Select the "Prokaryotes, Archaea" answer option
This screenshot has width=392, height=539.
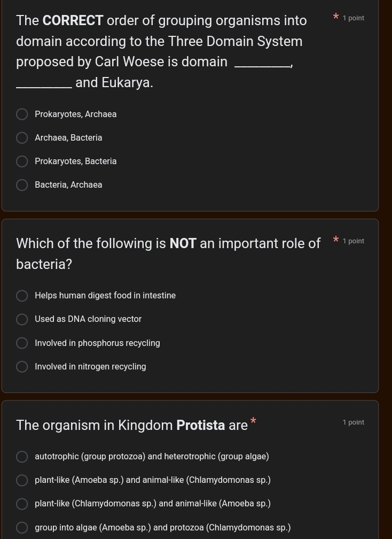[x=22, y=114]
